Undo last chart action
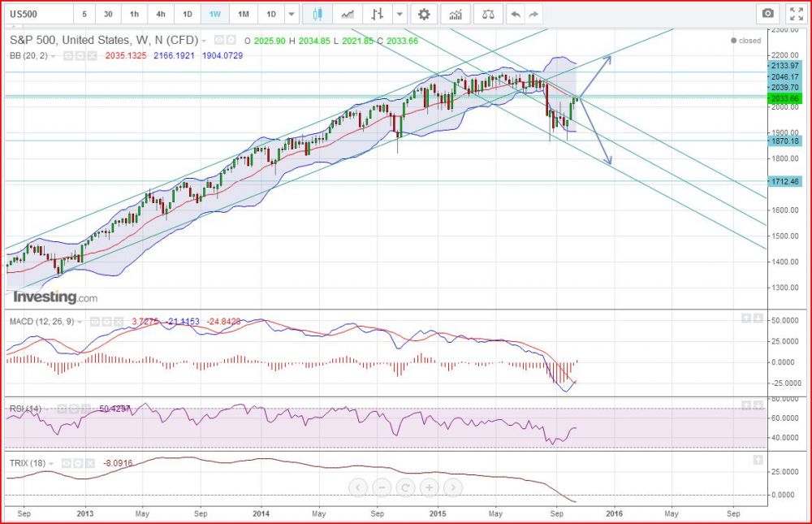The image size is (812, 524). 514,14
